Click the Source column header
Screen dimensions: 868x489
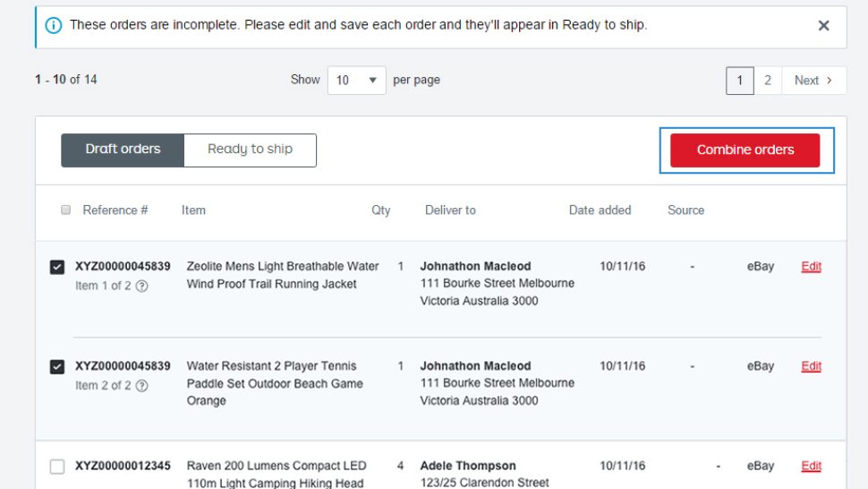point(685,210)
